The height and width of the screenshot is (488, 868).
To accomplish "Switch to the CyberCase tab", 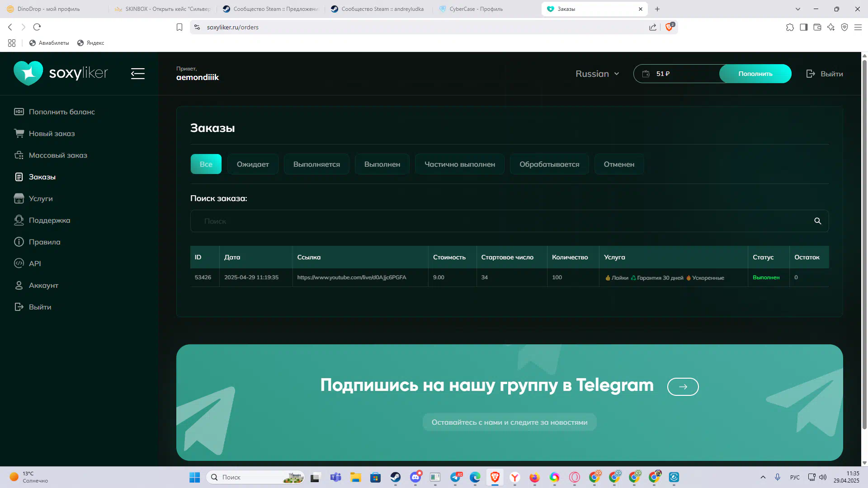I will 486,9.
